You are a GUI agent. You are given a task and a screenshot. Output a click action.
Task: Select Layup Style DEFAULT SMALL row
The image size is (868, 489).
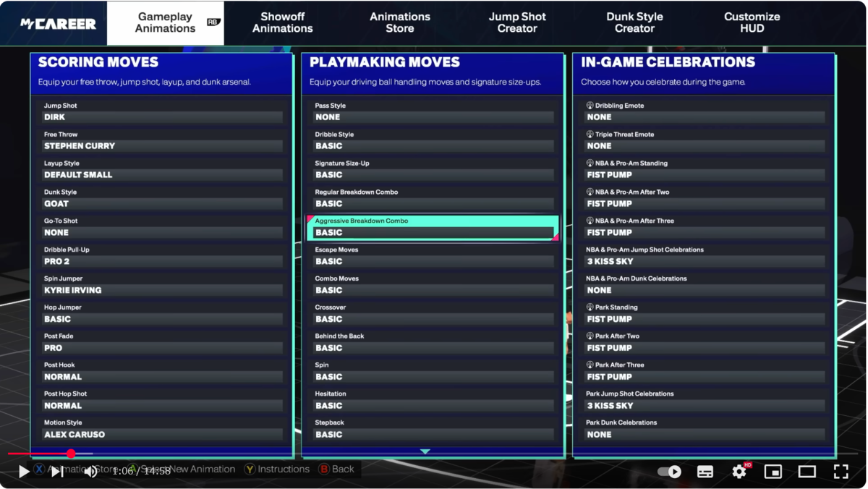(162, 169)
